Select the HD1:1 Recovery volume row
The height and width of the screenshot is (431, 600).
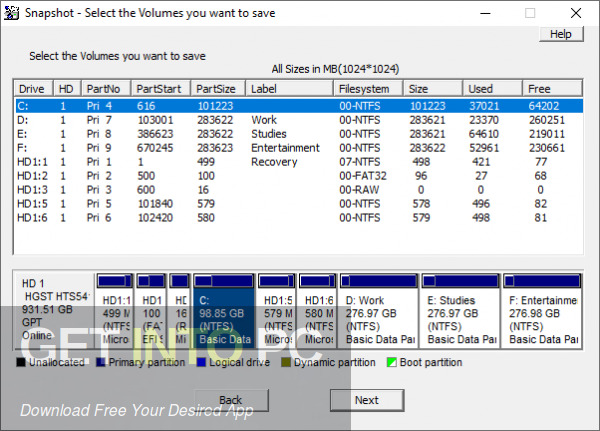[x=299, y=162]
